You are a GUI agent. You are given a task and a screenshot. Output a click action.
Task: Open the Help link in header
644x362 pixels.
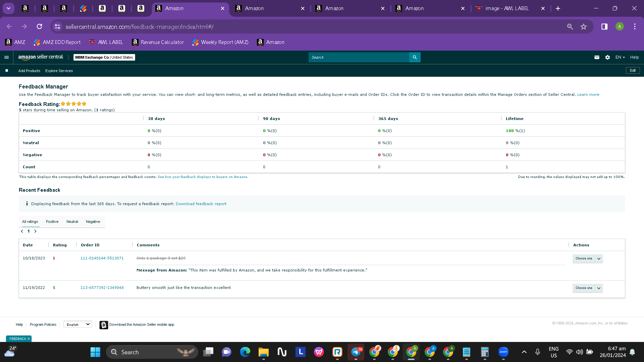[634, 57]
